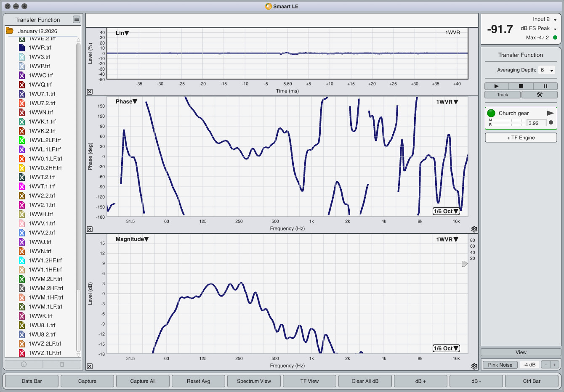
Task: Click the 1WVT.1.trf magenta trace icon
Action: tap(22, 186)
